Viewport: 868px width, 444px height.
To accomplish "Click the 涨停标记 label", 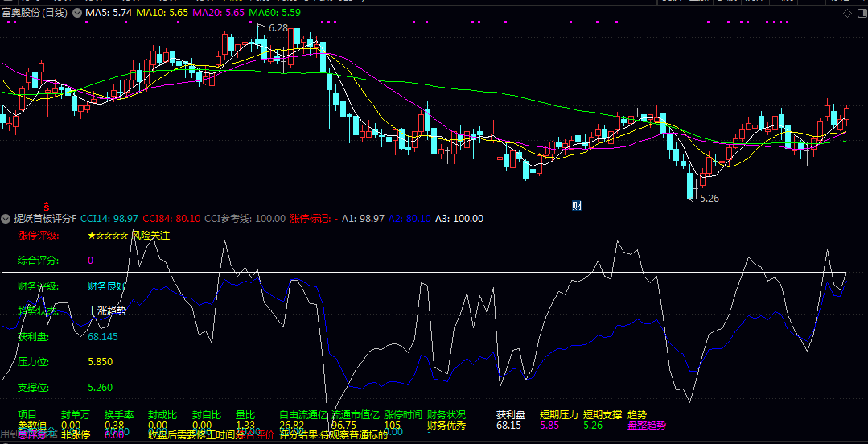I will pyautogui.click(x=314, y=219).
